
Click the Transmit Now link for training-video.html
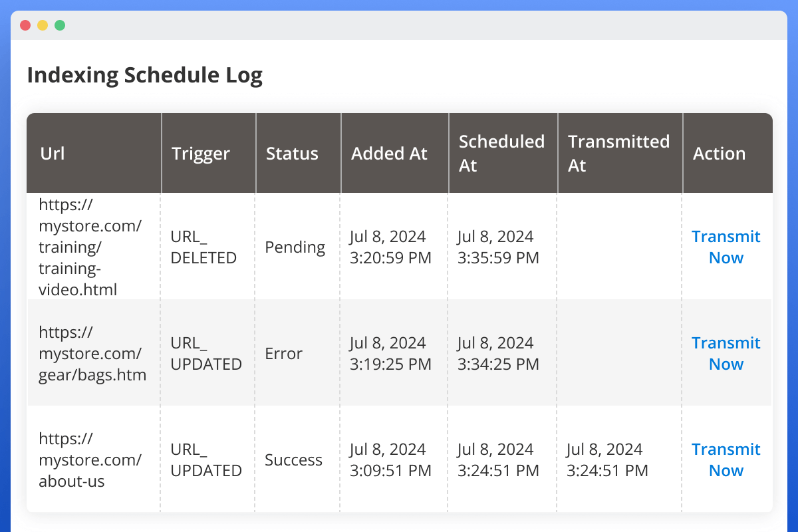coord(726,247)
